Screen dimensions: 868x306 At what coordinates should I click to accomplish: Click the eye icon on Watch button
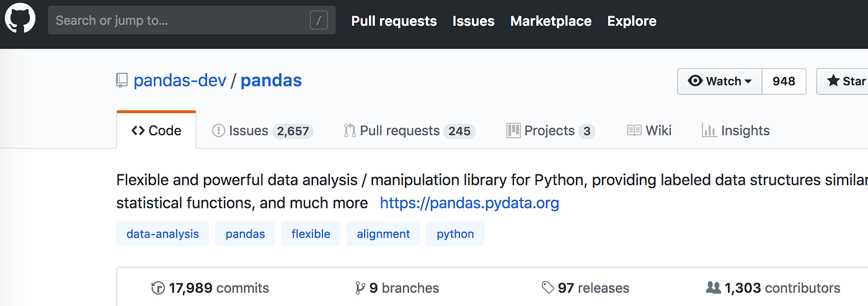[x=696, y=81]
